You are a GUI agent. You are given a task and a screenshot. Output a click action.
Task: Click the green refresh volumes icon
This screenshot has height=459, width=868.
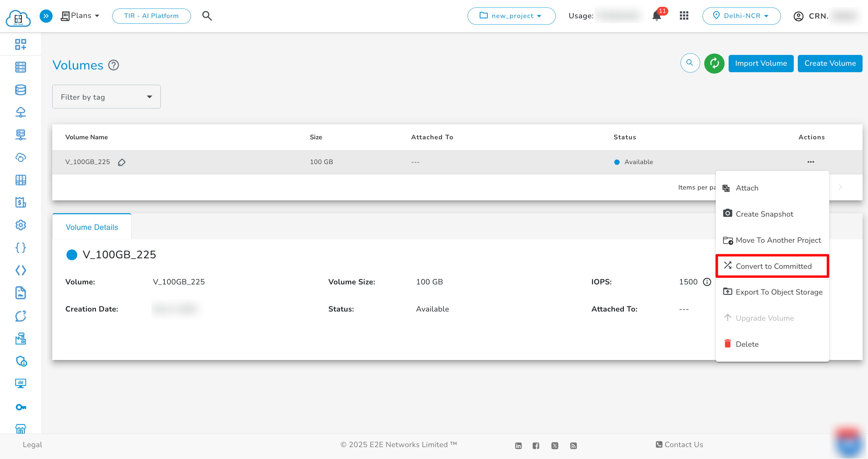(714, 63)
